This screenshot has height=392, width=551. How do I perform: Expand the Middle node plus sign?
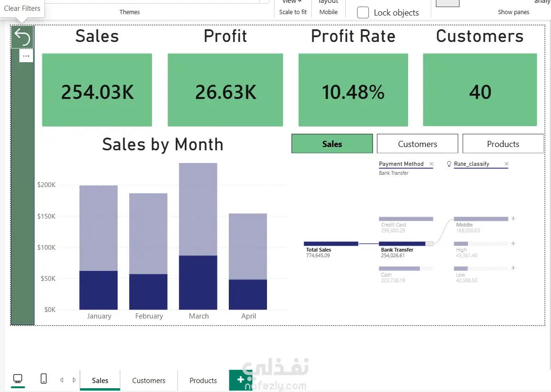click(x=513, y=219)
